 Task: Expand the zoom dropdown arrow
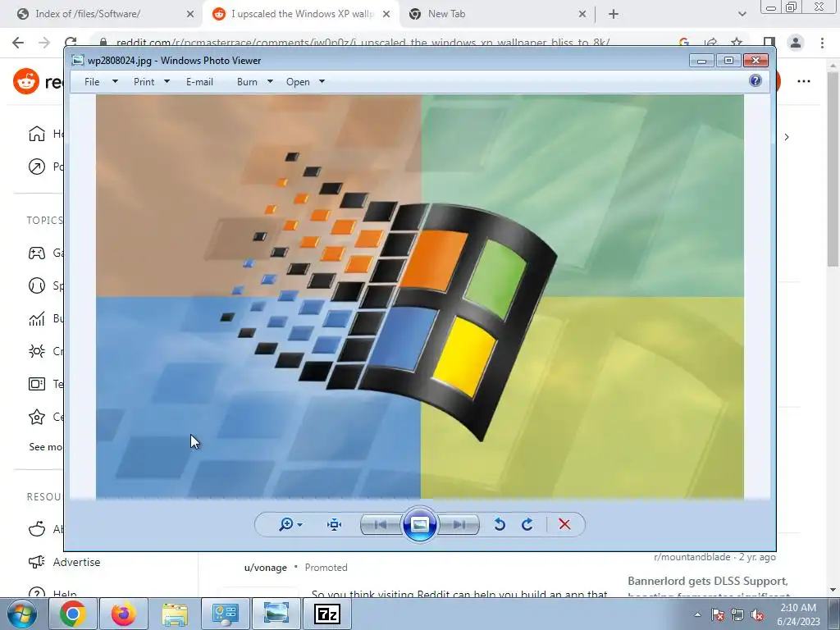point(300,525)
